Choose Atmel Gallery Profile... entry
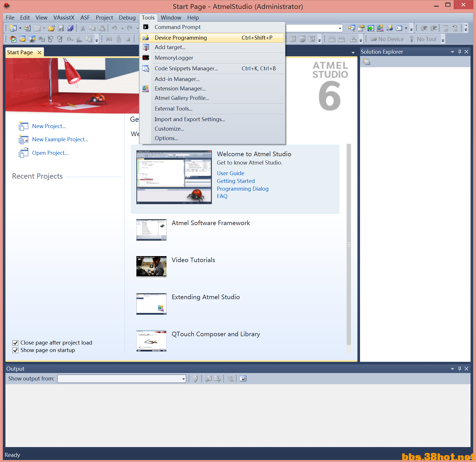The height and width of the screenshot is (462, 476). point(182,98)
